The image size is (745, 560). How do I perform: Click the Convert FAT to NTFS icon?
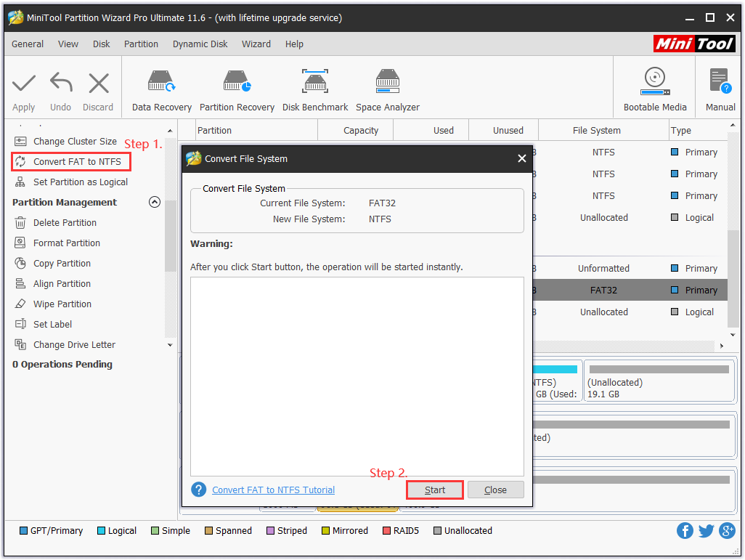click(20, 162)
